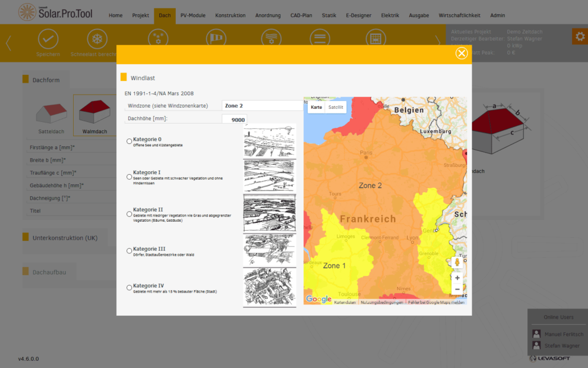The width and height of the screenshot is (588, 368).
Task: Choose the Kategorie IV radio option
Action: click(x=129, y=288)
